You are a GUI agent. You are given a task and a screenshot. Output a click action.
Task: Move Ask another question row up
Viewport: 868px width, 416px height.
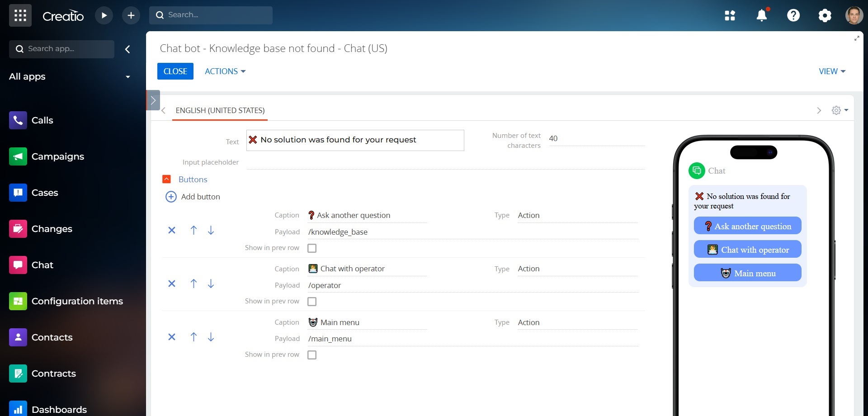coord(193,230)
